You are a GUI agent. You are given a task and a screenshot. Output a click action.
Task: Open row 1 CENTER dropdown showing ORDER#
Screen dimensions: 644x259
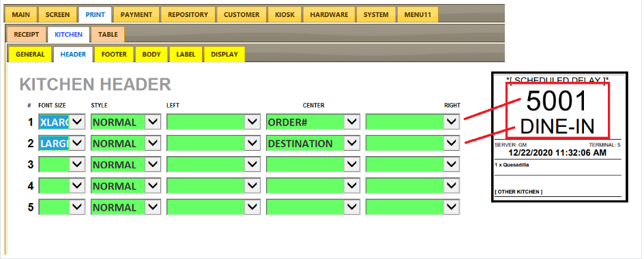tap(313, 122)
